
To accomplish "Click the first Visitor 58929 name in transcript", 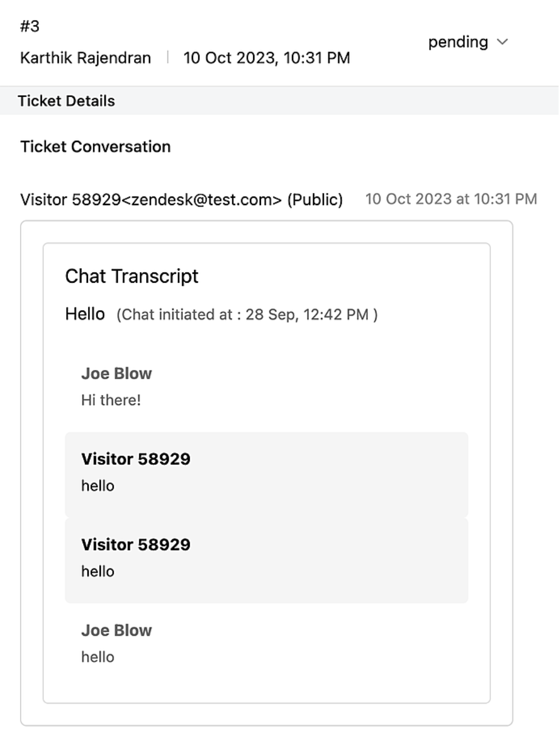I will click(x=136, y=459).
